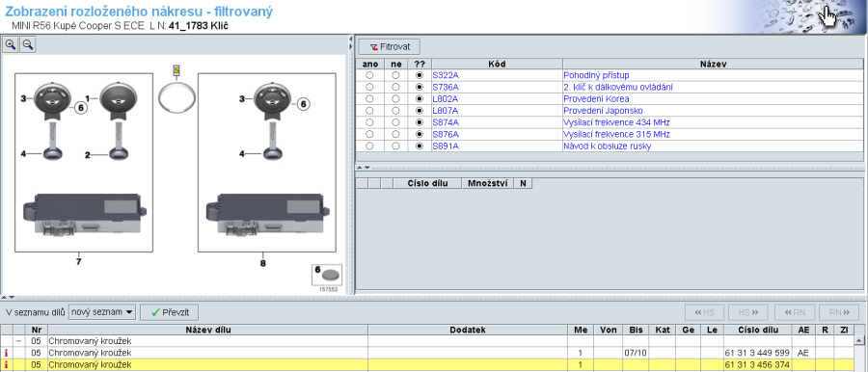
Task: Click the '07/10' Bis date cell
Action: (636, 353)
